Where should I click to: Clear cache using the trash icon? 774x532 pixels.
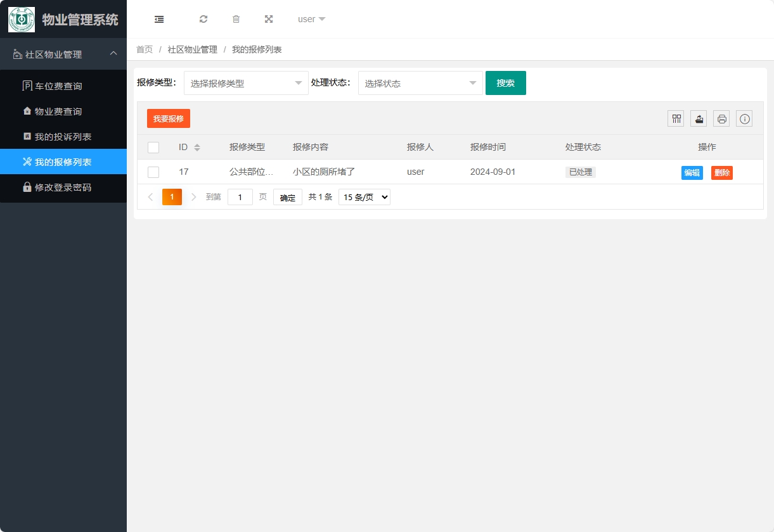pyautogui.click(x=236, y=19)
